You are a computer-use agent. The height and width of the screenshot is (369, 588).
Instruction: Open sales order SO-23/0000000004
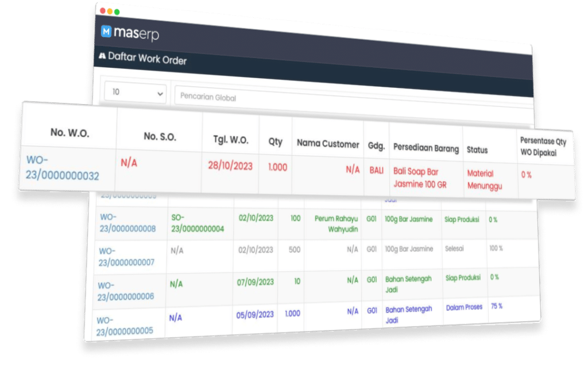(x=198, y=224)
